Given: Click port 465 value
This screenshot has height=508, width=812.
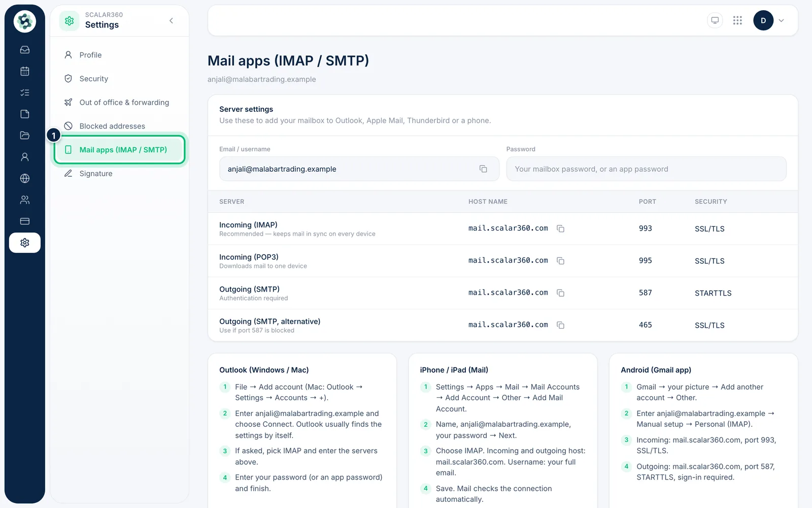Looking at the screenshot, I should [645, 325].
